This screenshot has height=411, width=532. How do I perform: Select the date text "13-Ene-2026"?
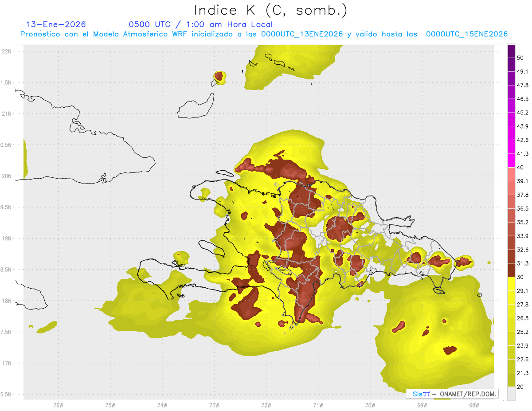[x=56, y=24]
